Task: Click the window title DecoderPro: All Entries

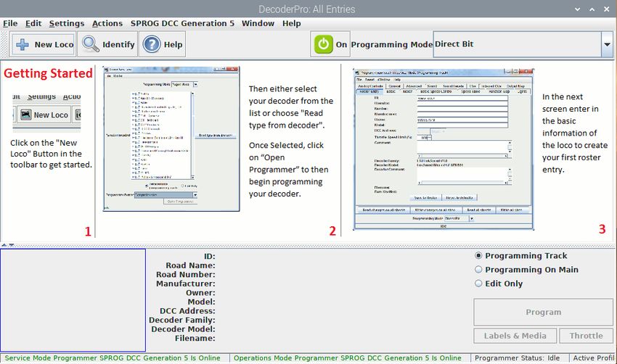Action: pos(307,9)
